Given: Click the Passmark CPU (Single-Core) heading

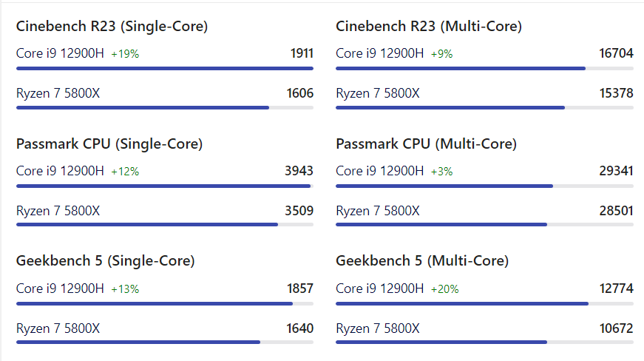Looking at the screenshot, I should pos(109,144).
